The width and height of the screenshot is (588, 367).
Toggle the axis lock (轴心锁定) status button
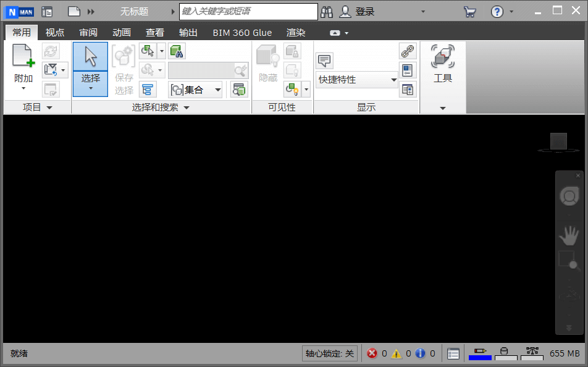(330, 353)
